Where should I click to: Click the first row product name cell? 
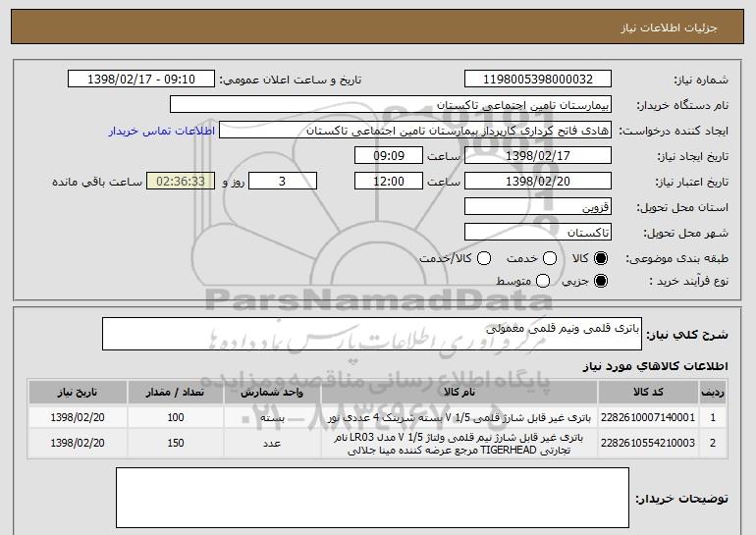coord(459,417)
